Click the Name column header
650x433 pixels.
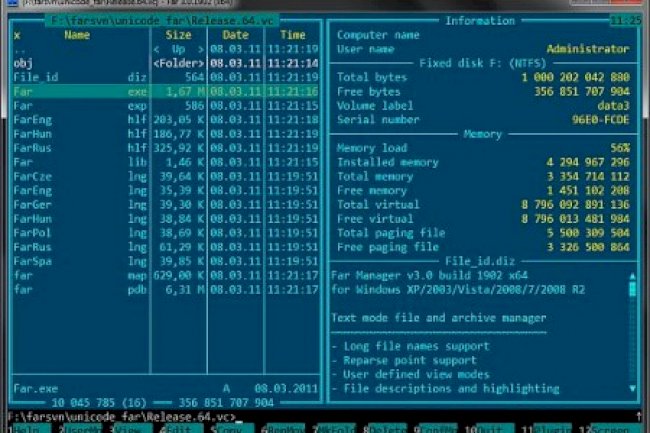[77, 34]
